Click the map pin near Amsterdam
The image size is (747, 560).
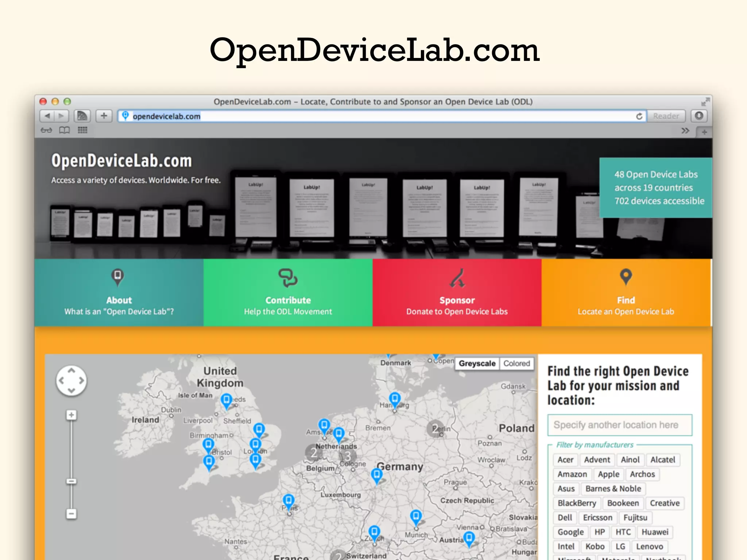[x=324, y=427]
